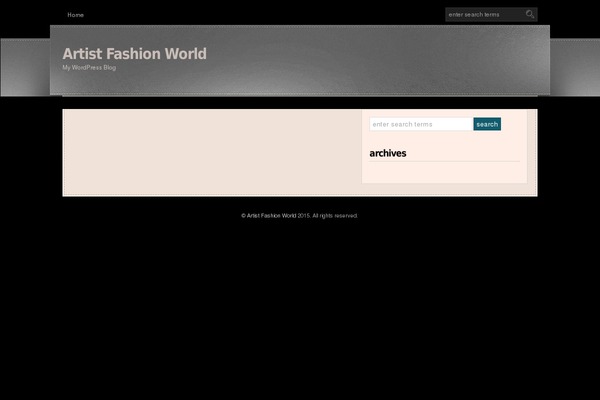Open the Home menu item
This screenshot has height=400, width=600.
(75, 15)
